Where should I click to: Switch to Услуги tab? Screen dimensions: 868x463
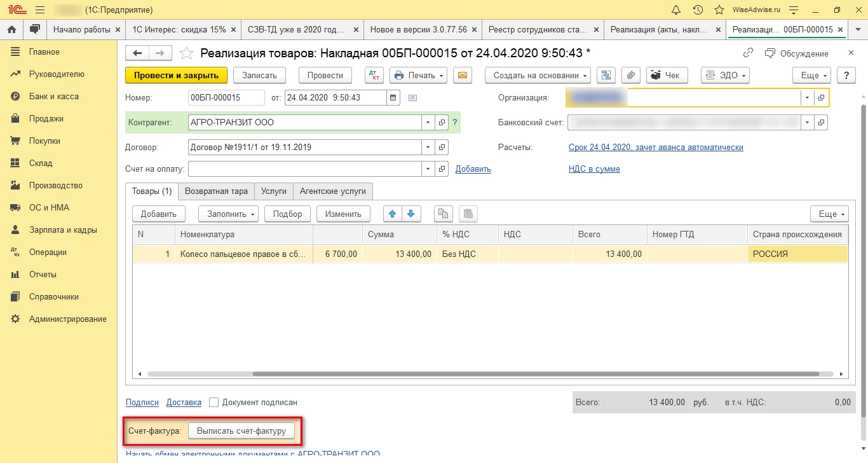(x=274, y=191)
